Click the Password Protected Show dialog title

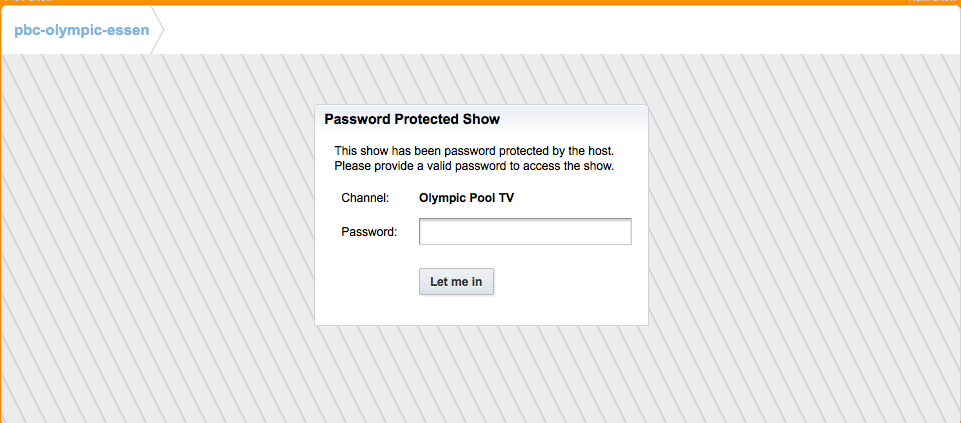coord(412,119)
